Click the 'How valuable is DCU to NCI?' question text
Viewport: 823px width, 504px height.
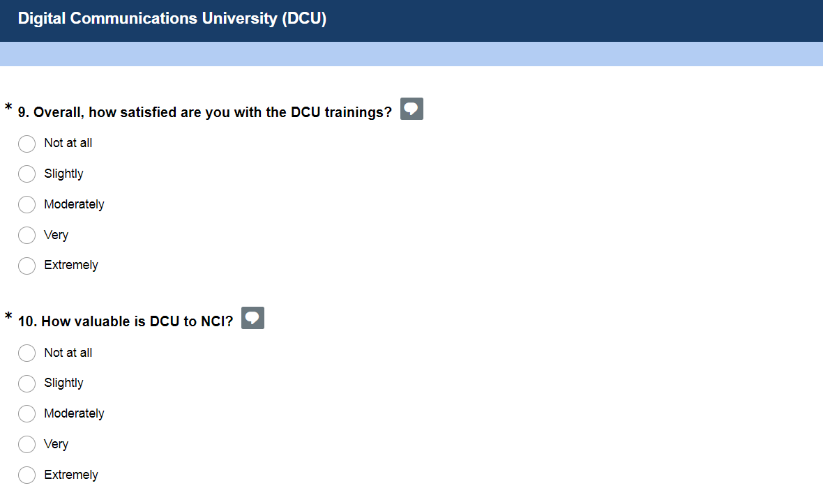[x=126, y=321]
